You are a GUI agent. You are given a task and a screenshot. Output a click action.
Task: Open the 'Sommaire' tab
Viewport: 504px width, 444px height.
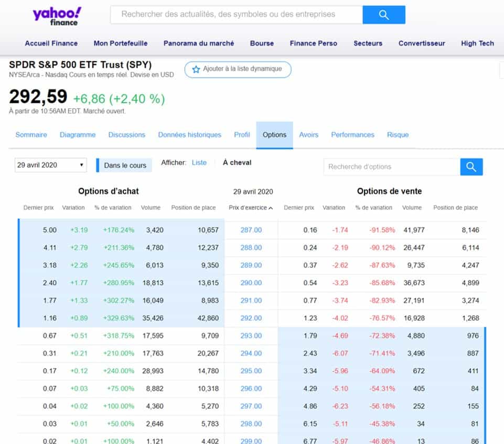pyautogui.click(x=31, y=135)
